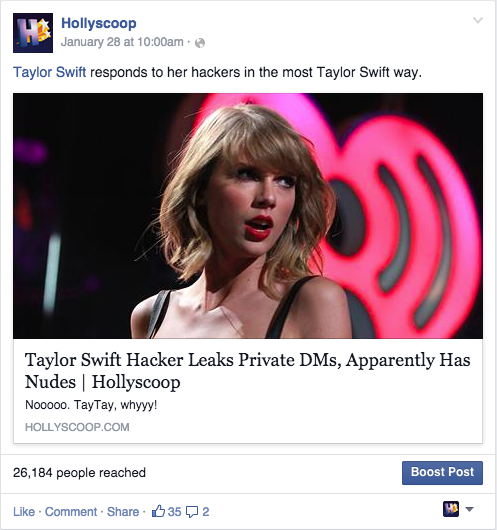Click the Comment link under the post
The height and width of the screenshot is (530, 497).
(71, 512)
